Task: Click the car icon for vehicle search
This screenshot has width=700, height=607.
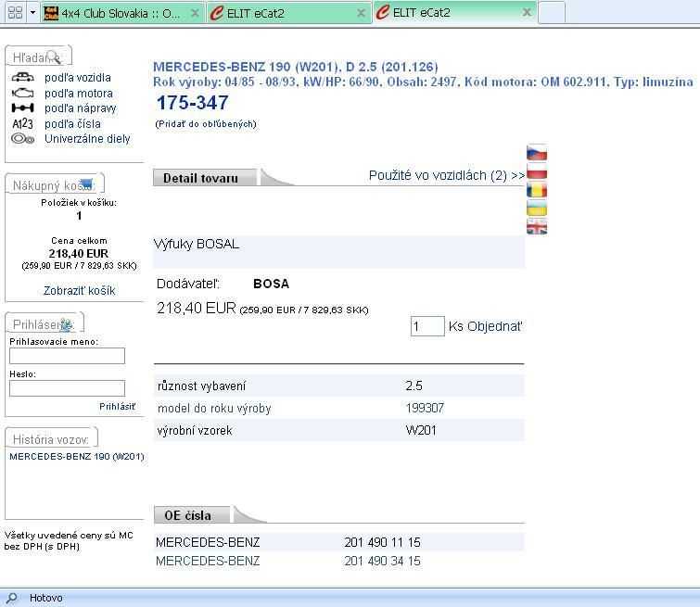Action: coord(23,77)
